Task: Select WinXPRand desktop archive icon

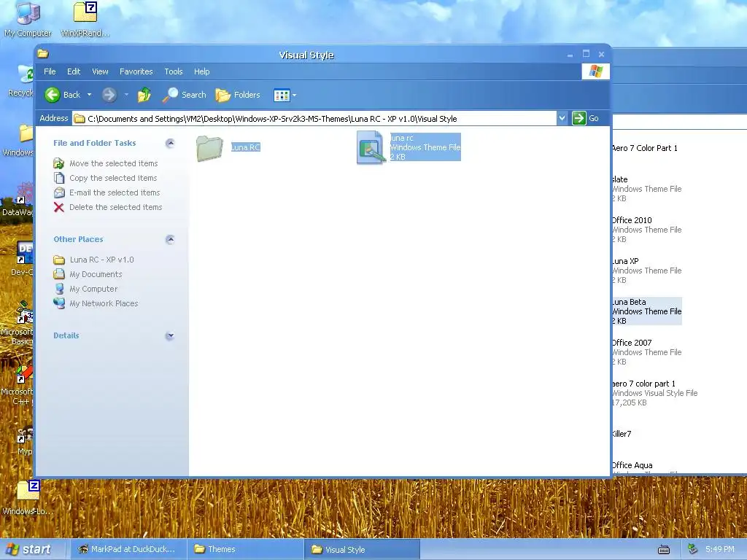Action: click(85, 20)
